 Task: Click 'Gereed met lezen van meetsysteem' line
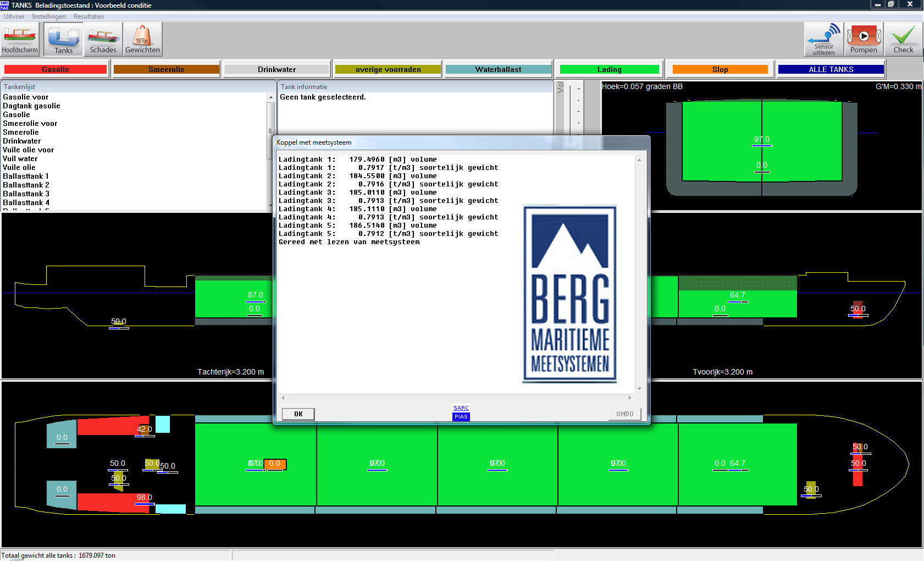(x=349, y=242)
